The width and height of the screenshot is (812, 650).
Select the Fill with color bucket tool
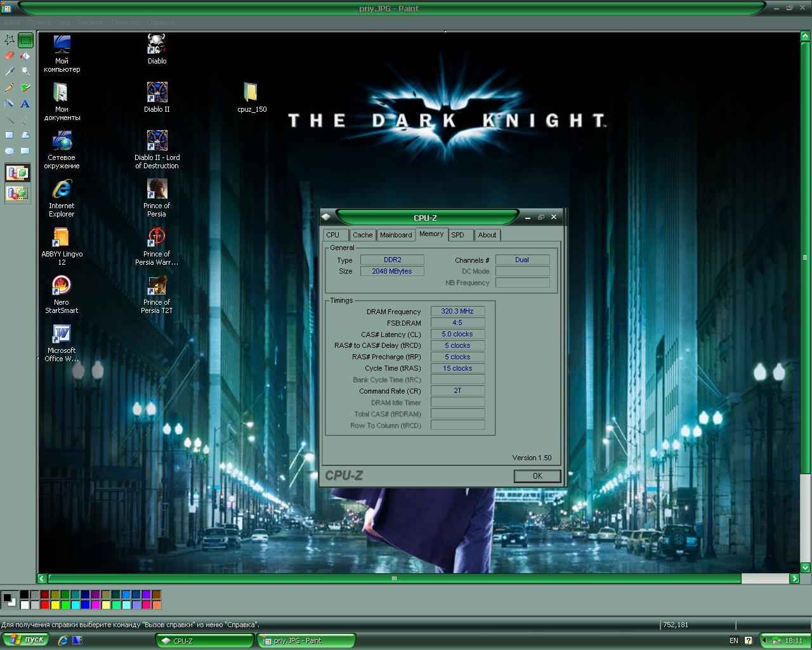coord(25,56)
